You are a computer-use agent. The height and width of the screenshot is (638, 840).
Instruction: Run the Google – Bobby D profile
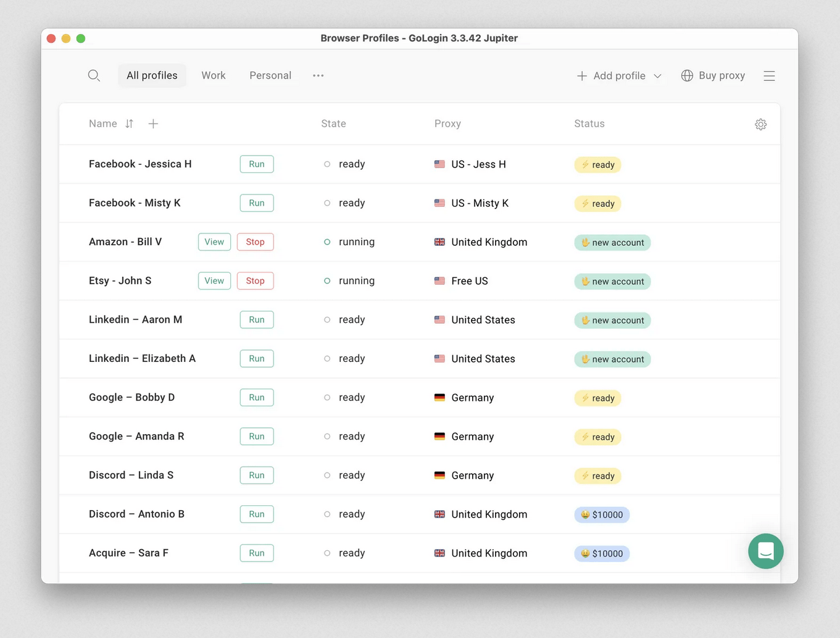[x=257, y=398]
